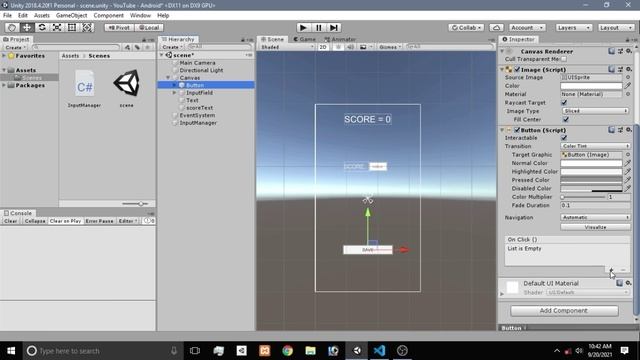Click the search-by-type icon in Project panel
The width and height of the screenshot is (640, 360).
tap(127, 47)
